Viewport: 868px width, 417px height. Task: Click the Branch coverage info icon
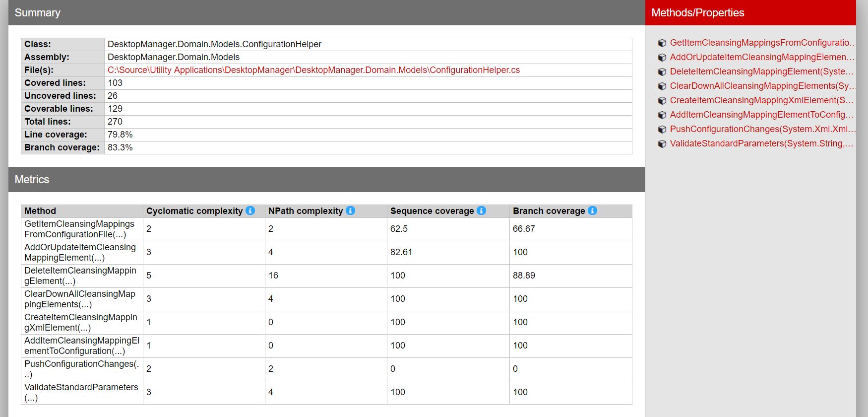tap(592, 210)
